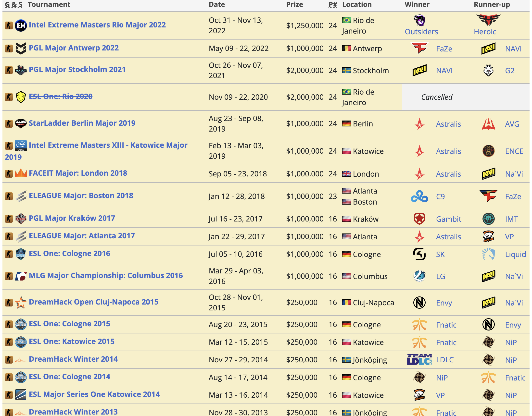Click the date Jan 12 - 28, 2018

[x=237, y=196]
